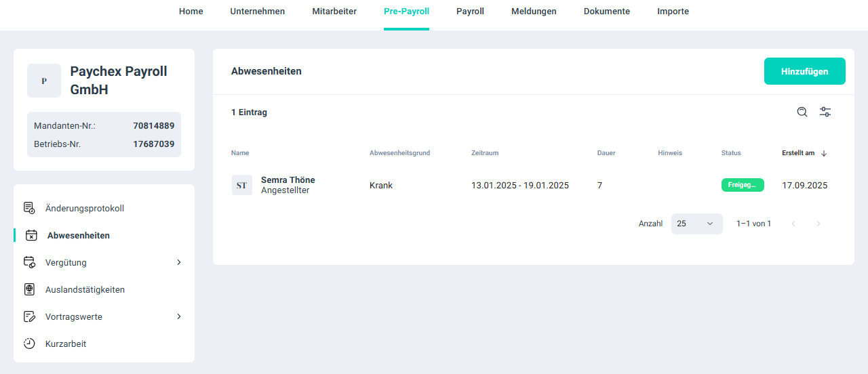Screen dimensions: 868x374
Task: Open the search icon in Abwesenheiten
Action: (802, 112)
